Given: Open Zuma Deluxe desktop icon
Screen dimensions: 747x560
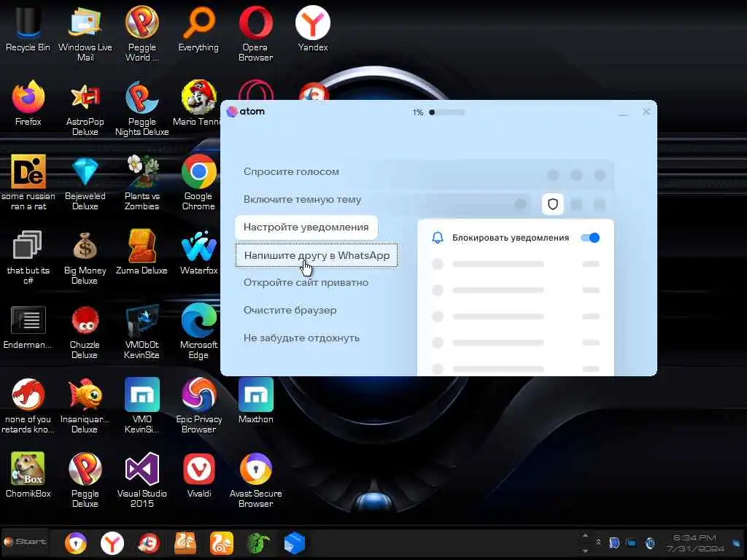Looking at the screenshot, I should 142,252.
